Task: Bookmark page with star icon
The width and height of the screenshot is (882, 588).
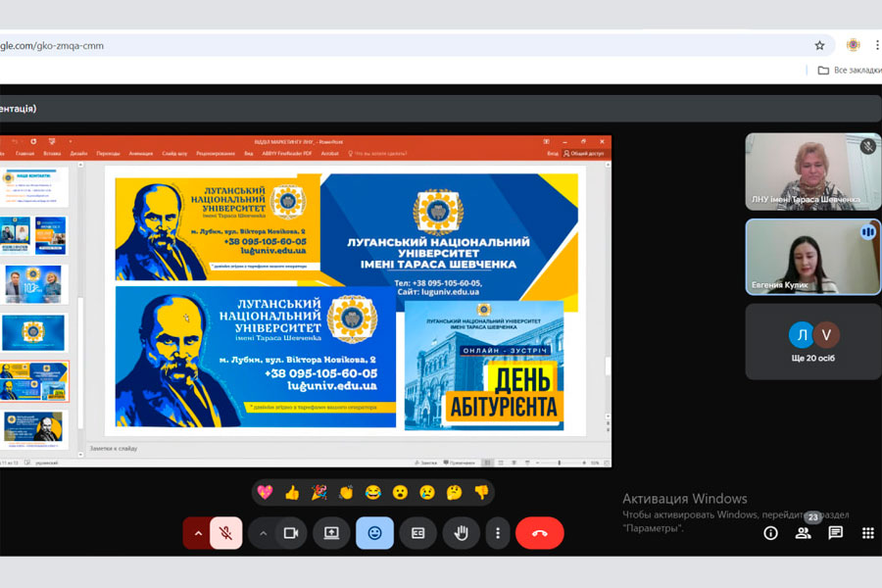Action: 819,46
